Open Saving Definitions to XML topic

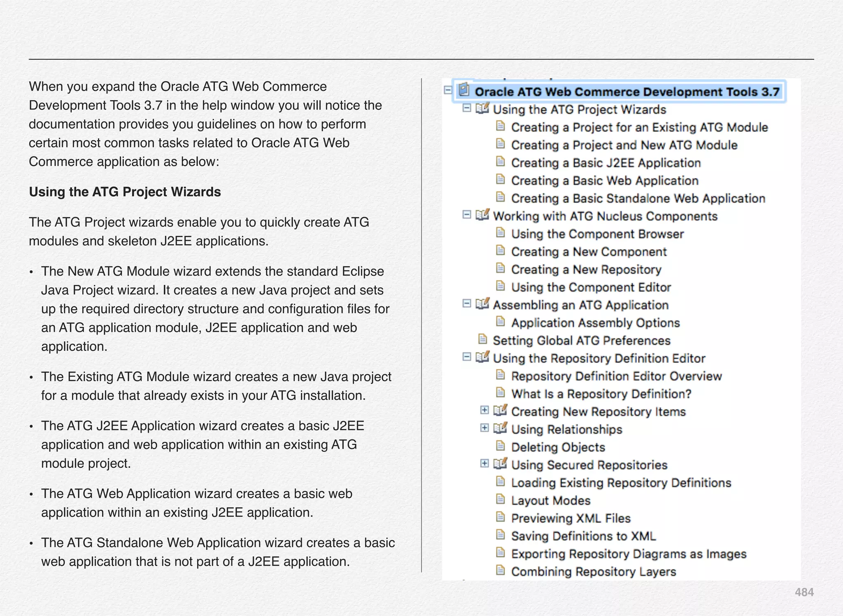(x=584, y=536)
